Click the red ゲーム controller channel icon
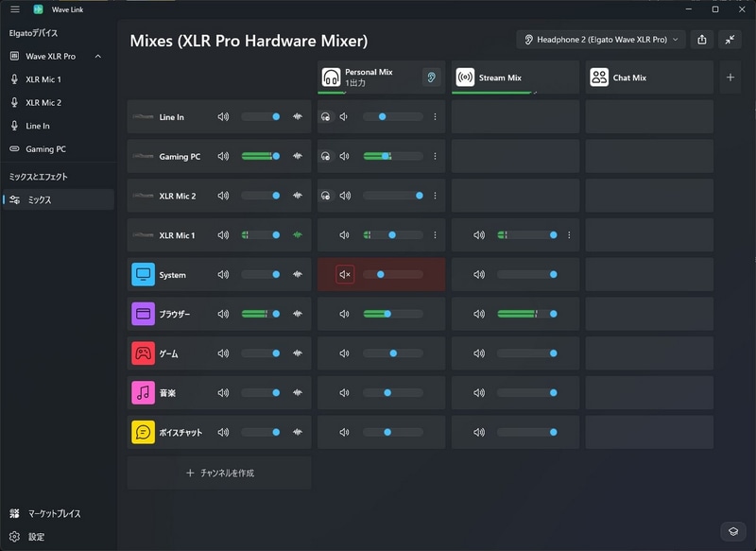Viewport: 756px width, 551px height. tap(144, 353)
